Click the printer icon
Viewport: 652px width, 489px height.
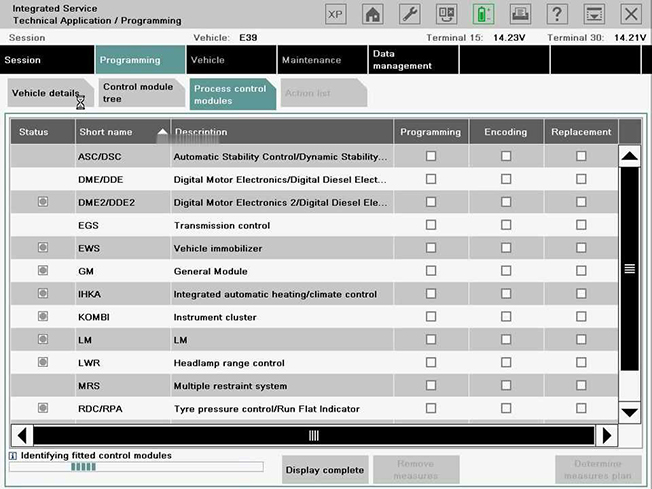tap(520, 15)
